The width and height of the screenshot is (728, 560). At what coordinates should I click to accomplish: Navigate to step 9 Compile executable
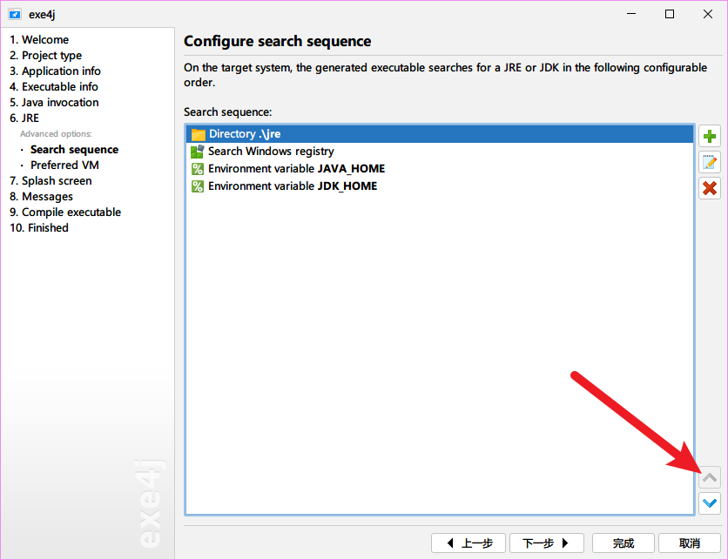65,213
